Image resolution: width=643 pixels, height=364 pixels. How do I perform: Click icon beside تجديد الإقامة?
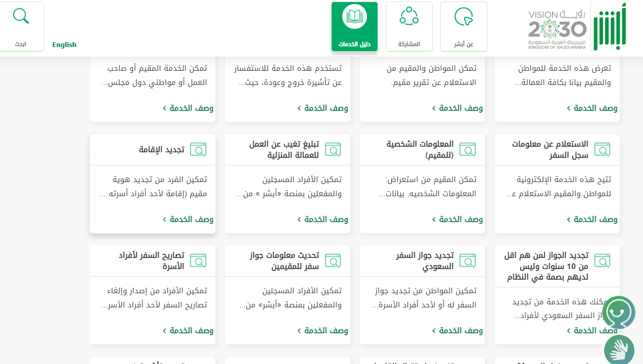pos(198,150)
